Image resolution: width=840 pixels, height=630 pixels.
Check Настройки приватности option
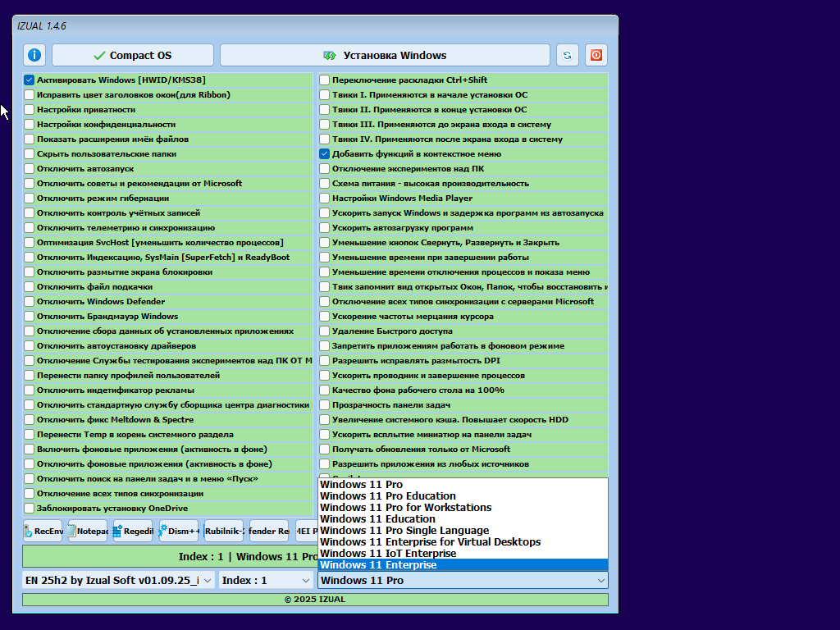[x=29, y=109]
